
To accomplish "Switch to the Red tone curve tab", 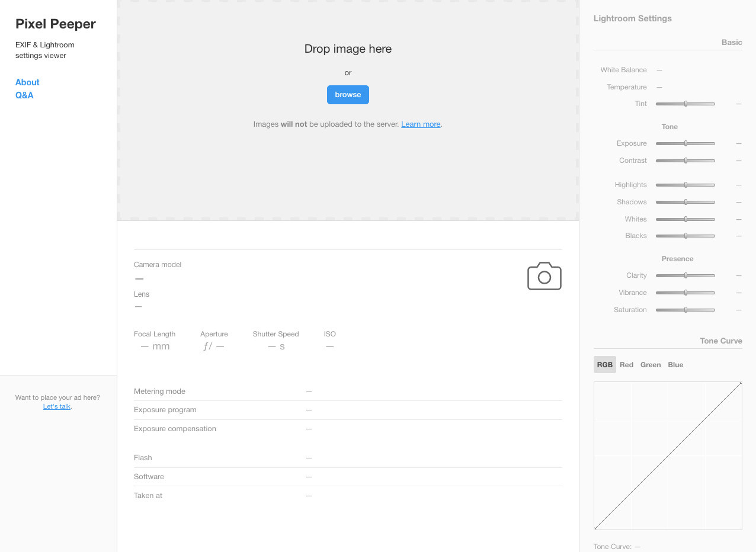I will click(627, 365).
